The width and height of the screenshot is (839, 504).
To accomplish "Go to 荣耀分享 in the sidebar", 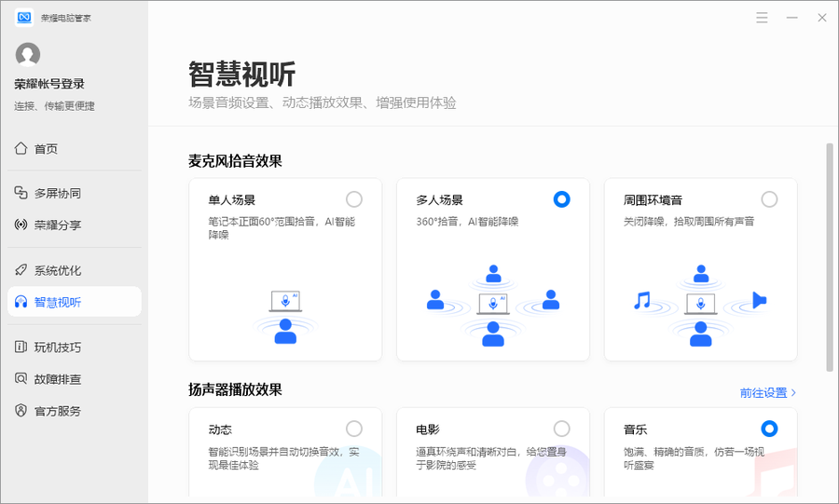I will (75, 225).
